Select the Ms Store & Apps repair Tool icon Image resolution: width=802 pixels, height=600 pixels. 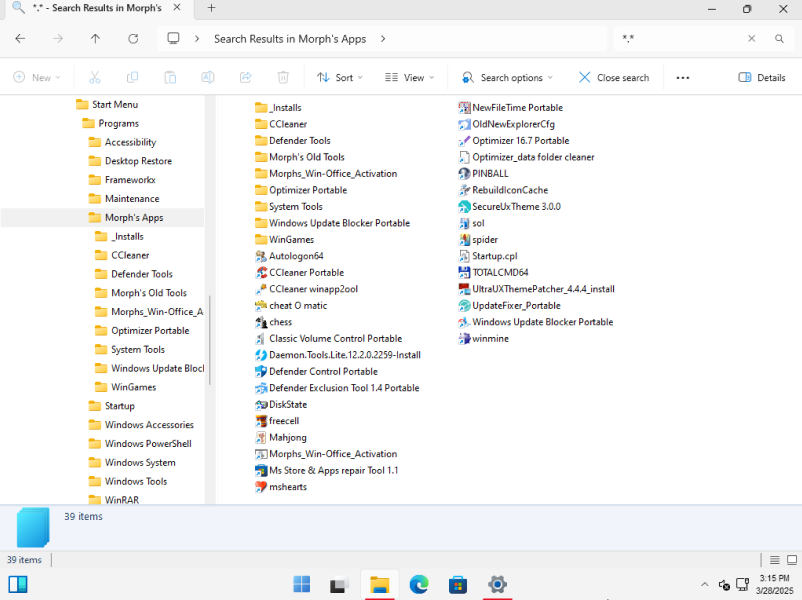pyautogui.click(x=261, y=471)
